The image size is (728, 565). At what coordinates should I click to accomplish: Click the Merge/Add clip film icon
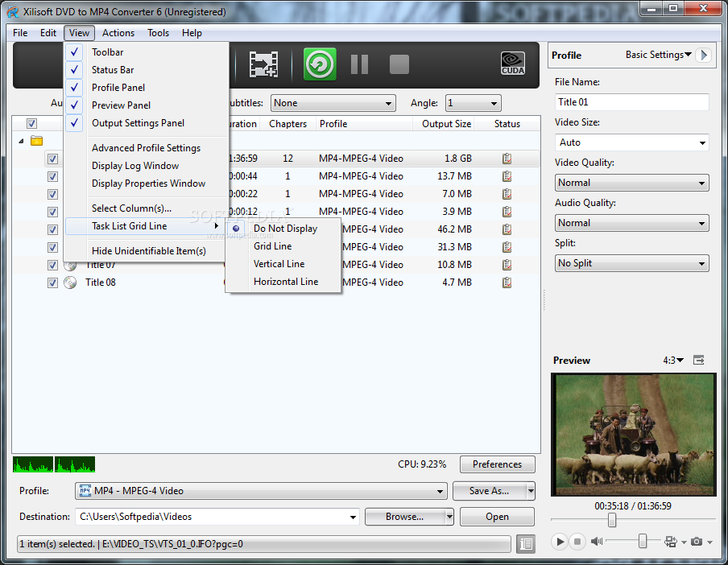[x=263, y=64]
